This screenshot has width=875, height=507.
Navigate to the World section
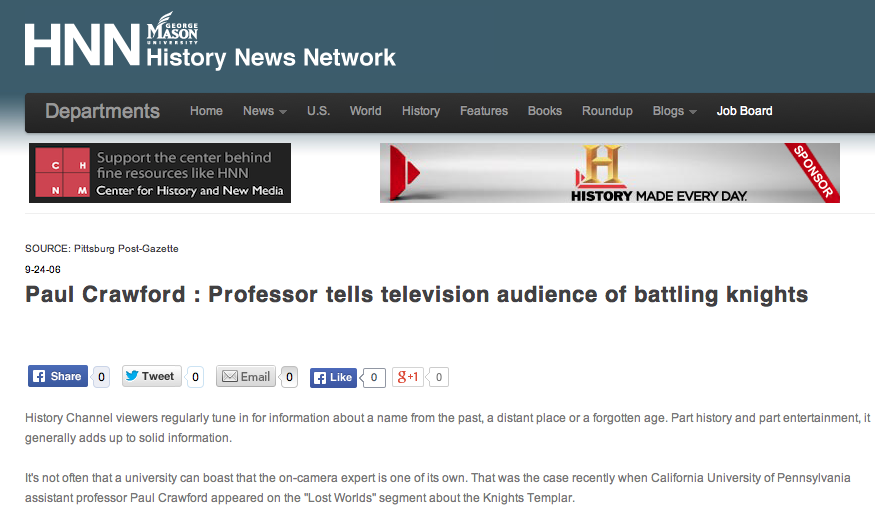[365, 111]
